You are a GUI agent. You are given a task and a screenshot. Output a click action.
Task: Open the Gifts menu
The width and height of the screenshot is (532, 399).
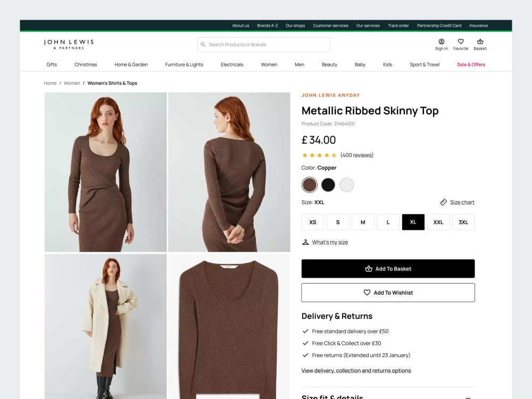point(52,64)
